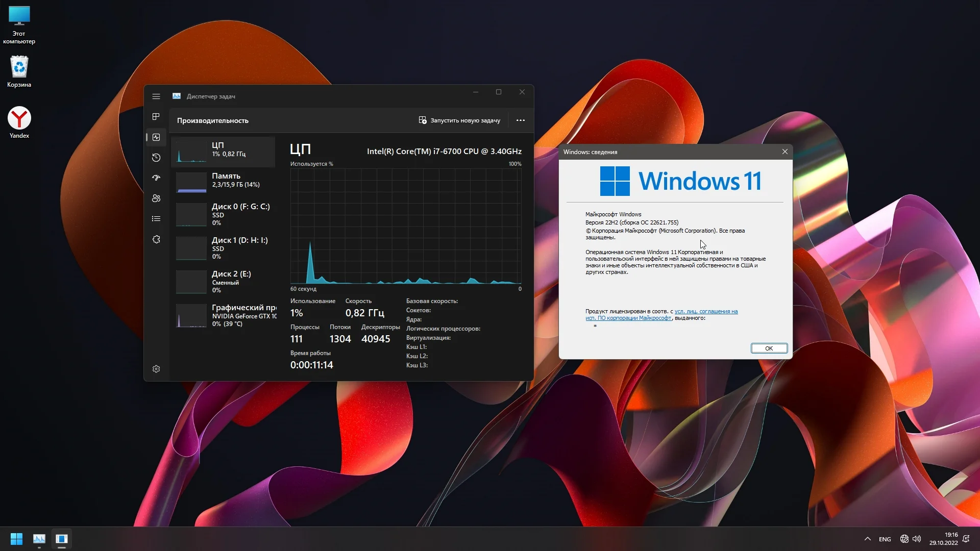Select Disk 2 (E:) removable item
Image resolution: width=980 pixels, height=551 pixels.
pyautogui.click(x=225, y=282)
